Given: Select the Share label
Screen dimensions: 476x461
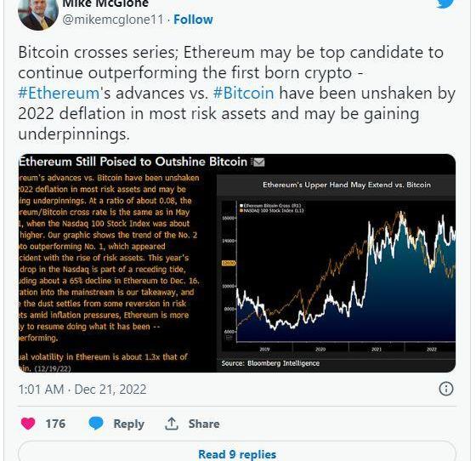Looking at the screenshot, I should pos(204,424).
